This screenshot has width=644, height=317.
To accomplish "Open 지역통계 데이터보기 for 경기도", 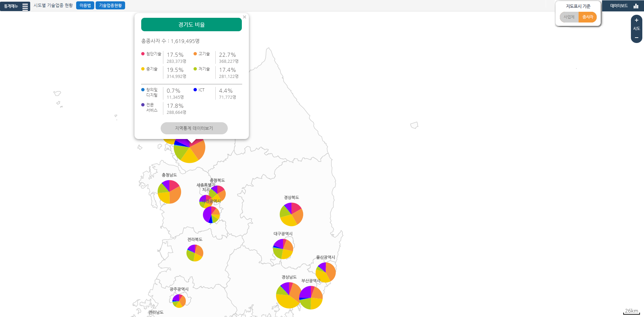I will pos(194,128).
